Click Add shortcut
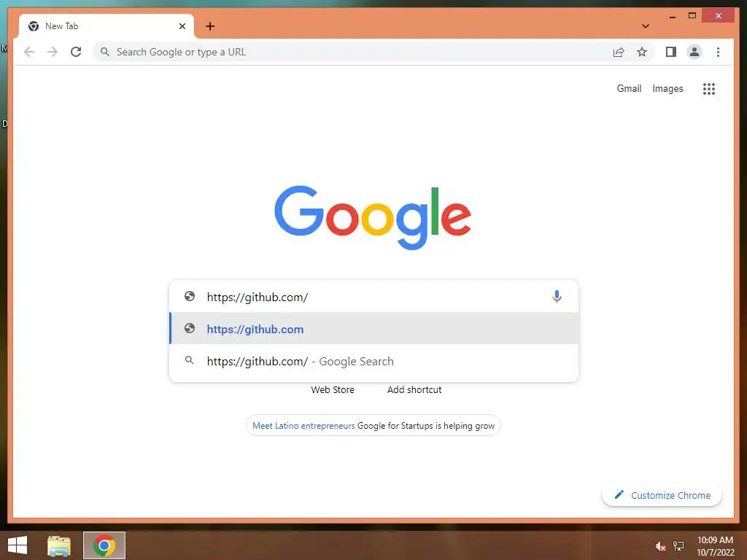Viewport: 747px width, 560px height. tap(414, 389)
